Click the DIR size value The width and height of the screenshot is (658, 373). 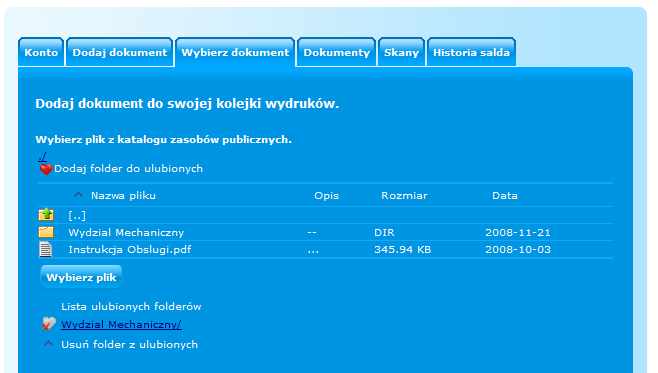[x=384, y=232]
